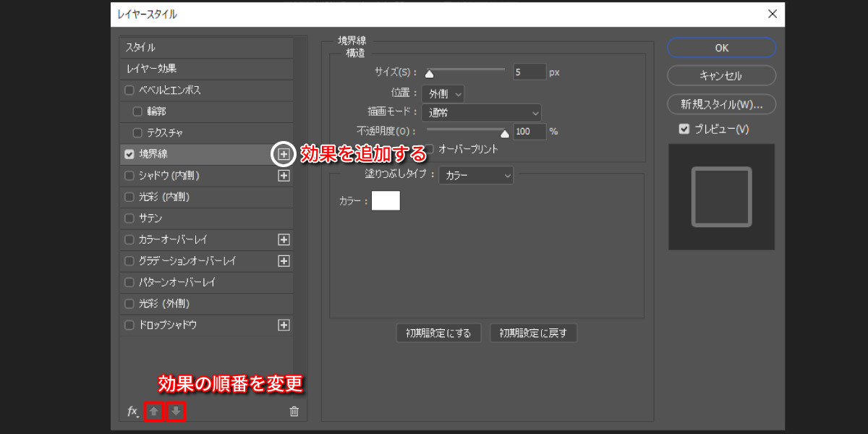Move effect up with the up arrow
The width and height of the screenshot is (868, 434).
tap(153, 412)
